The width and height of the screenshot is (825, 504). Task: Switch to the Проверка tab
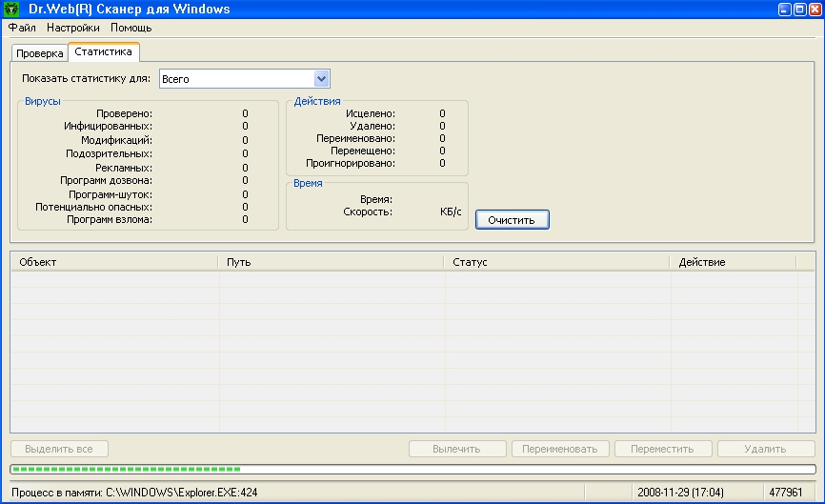tap(39, 53)
